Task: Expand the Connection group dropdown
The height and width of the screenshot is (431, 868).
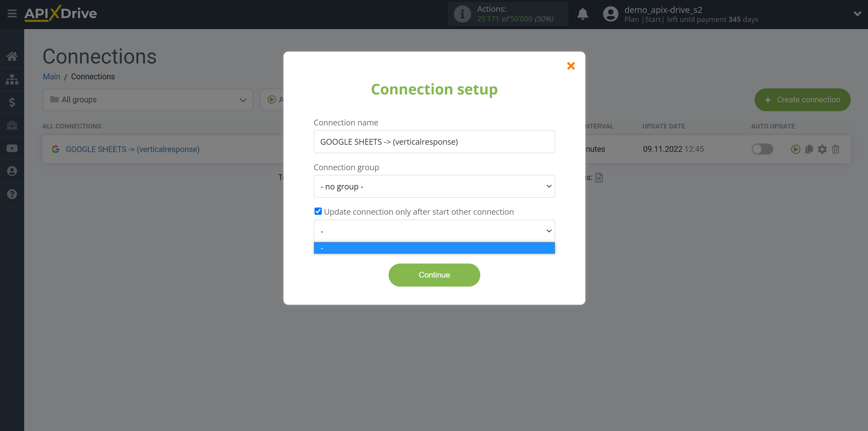Action: [434, 186]
